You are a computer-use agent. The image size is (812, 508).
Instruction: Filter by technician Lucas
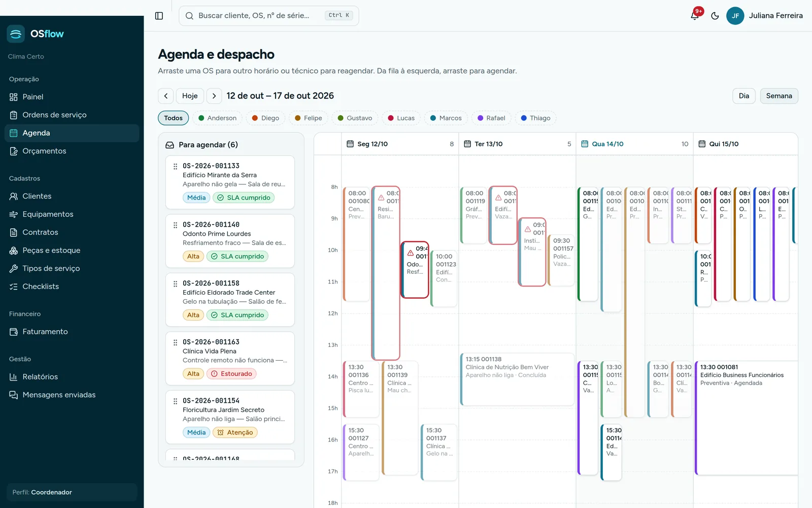pyautogui.click(x=401, y=118)
